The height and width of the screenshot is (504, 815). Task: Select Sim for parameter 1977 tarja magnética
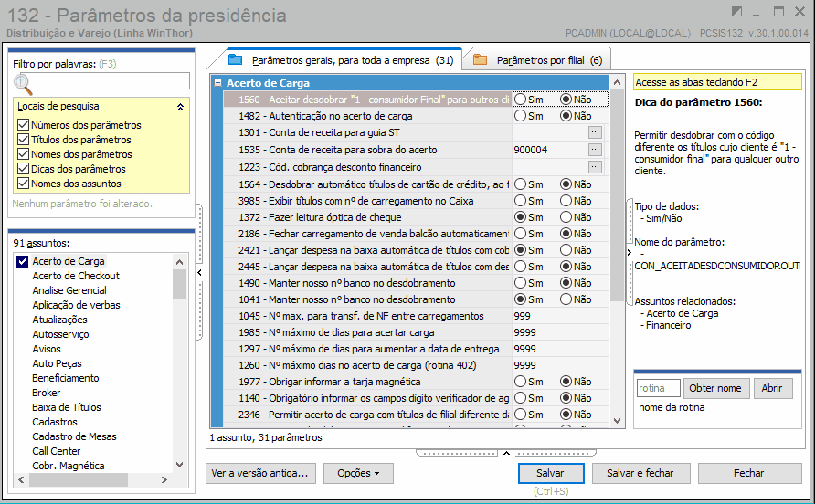click(x=520, y=382)
